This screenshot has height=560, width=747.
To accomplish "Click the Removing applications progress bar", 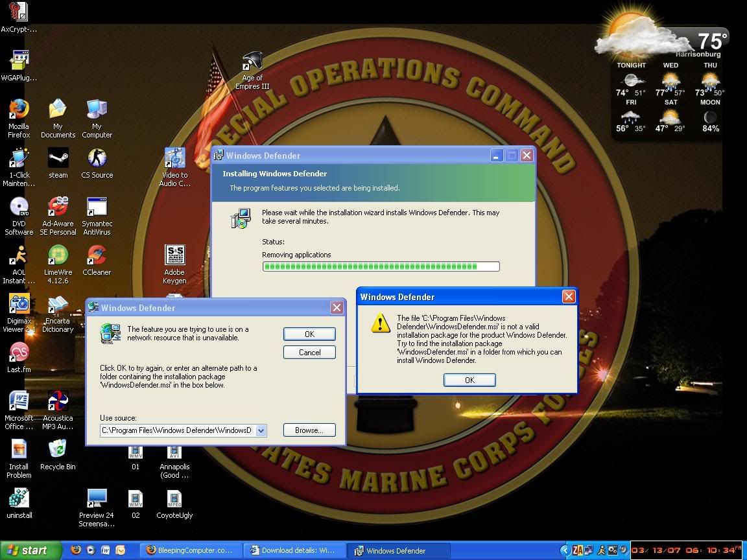I will (381, 266).
